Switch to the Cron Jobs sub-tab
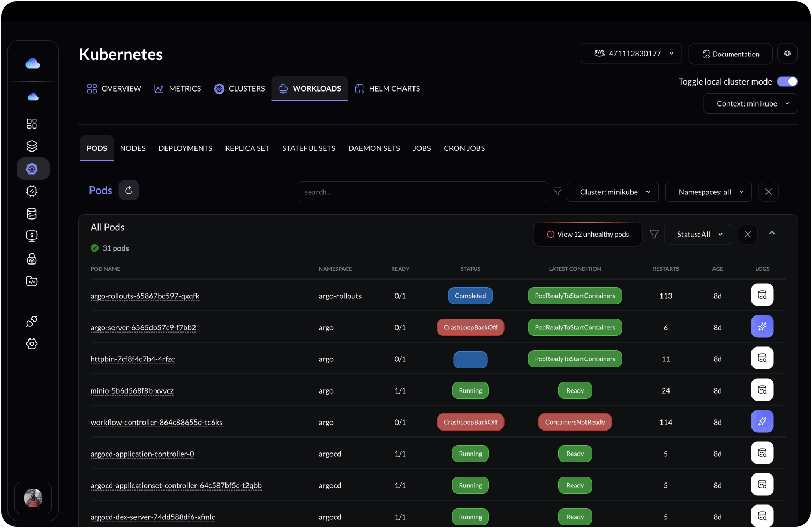 point(464,148)
